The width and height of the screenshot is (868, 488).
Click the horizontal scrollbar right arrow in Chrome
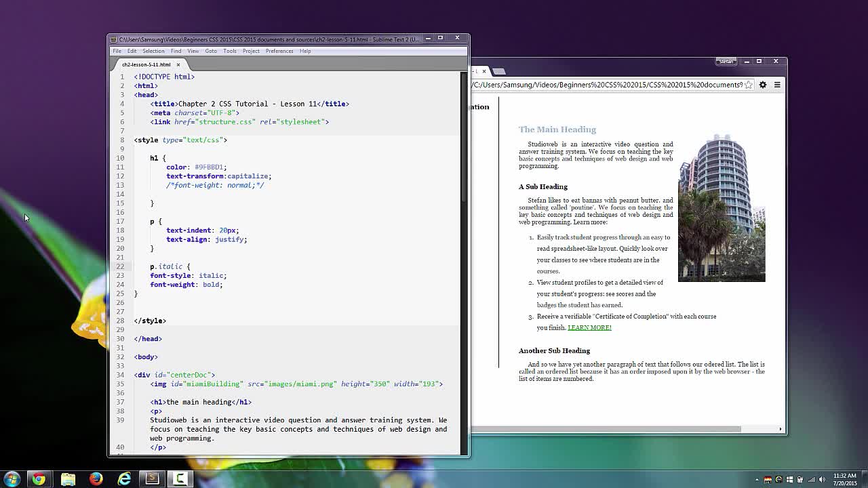781,429
